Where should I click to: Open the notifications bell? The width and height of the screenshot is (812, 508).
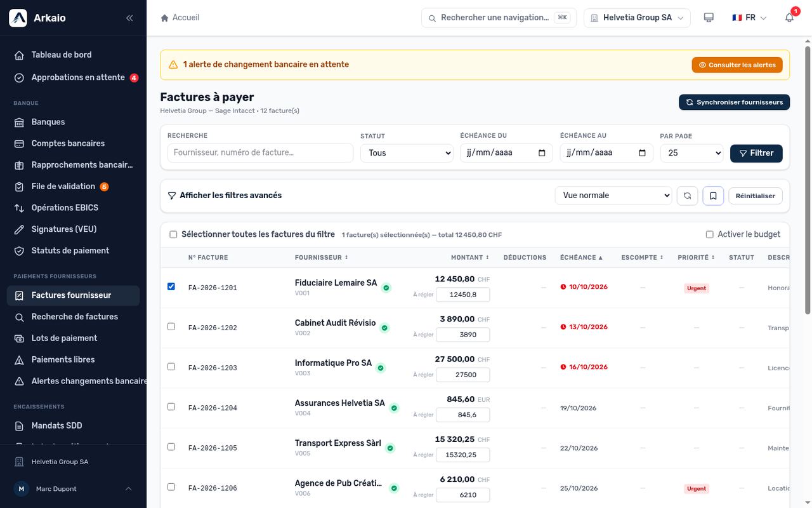789,18
